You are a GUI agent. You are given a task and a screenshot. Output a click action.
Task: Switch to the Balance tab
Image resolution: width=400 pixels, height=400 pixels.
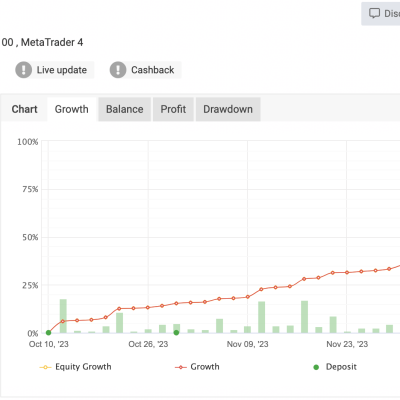click(125, 109)
